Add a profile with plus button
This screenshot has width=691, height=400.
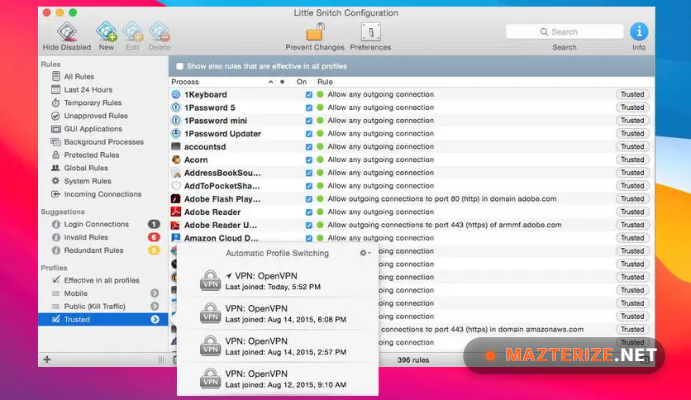coord(47,359)
